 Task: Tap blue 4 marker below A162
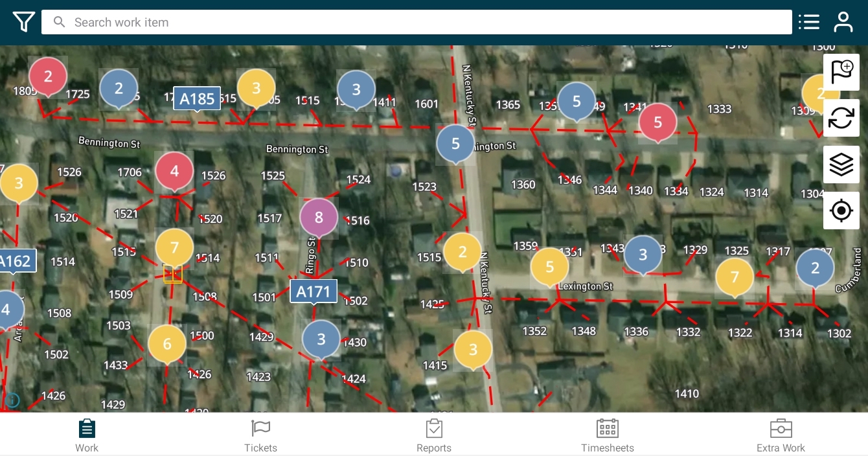click(6, 311)
